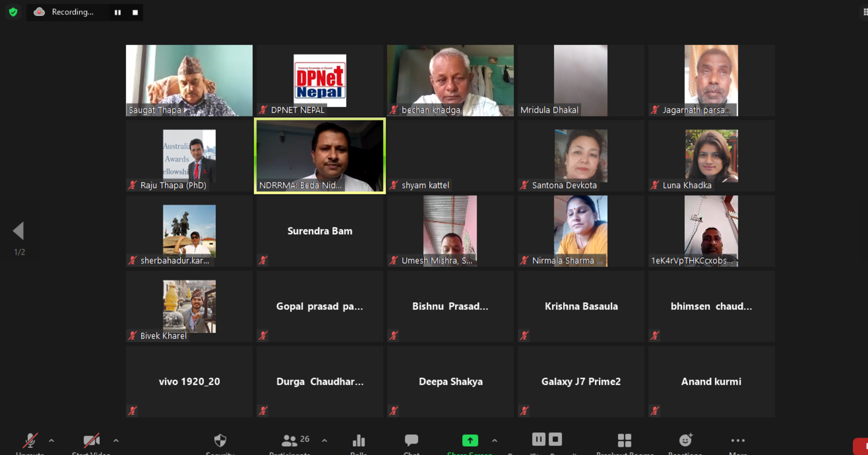This screenshot has width=868, height=455.
Task: Click the green encryption shield icon
Action: [x=13, y=12]
